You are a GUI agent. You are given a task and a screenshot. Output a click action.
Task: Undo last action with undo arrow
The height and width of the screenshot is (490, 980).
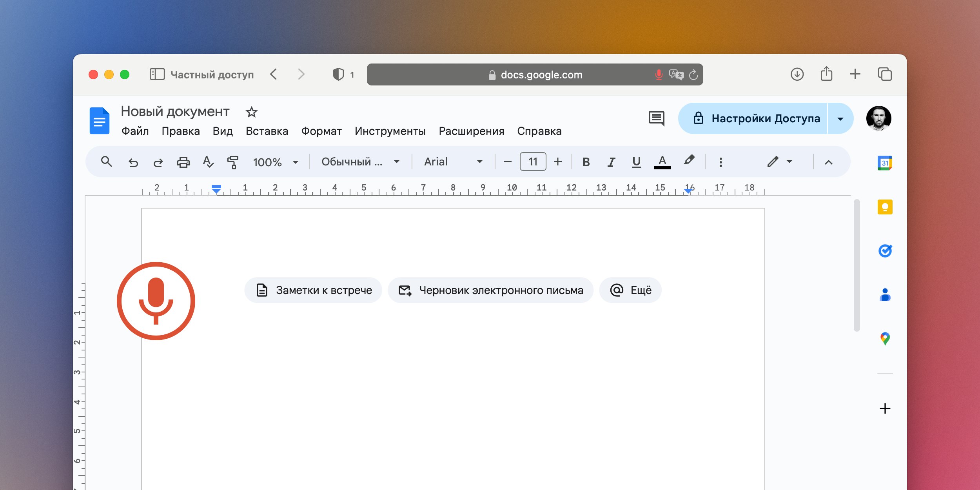point(133,162)
